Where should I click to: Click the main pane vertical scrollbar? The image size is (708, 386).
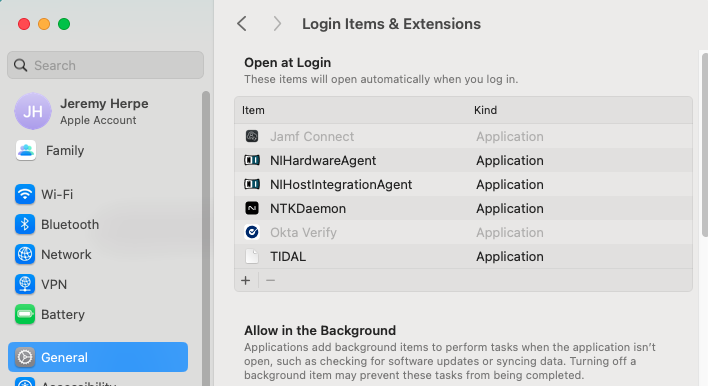point(705,144)
